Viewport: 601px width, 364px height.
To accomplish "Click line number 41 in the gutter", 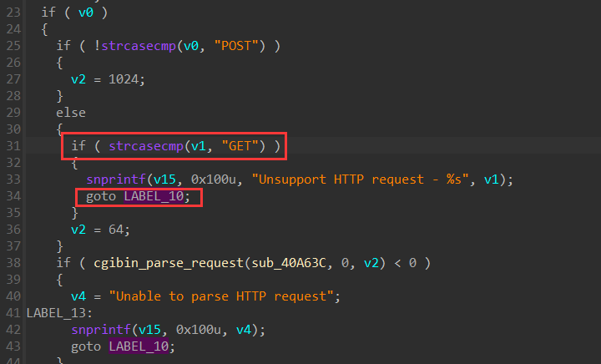I will (13, 313).
